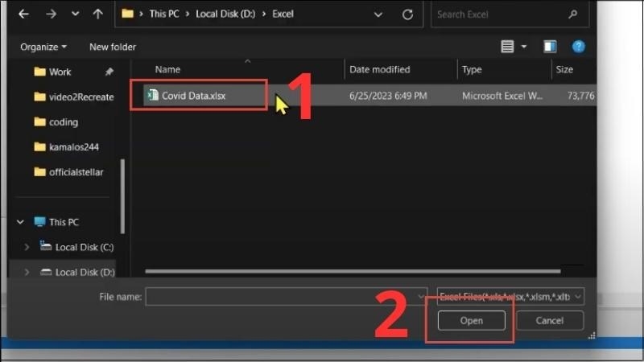Open the blue help icon
Viewport: 644px width, 362px height.
(x=578, y=47)
